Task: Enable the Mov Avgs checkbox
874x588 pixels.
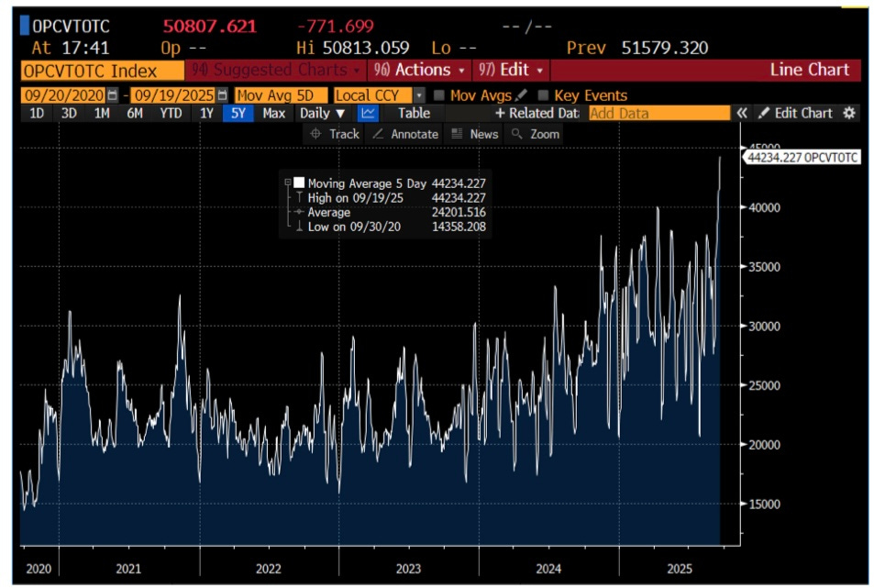Action: 439,95
